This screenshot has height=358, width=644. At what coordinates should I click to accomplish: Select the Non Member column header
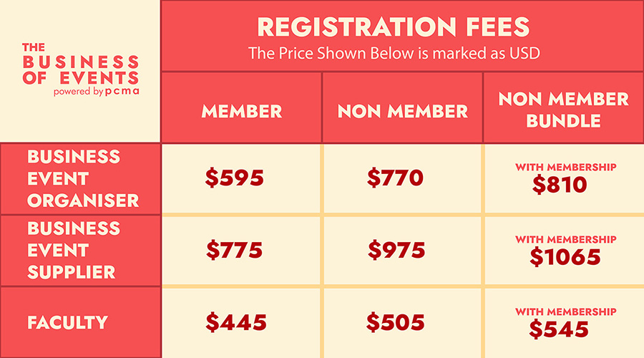[x=402, y=111]
